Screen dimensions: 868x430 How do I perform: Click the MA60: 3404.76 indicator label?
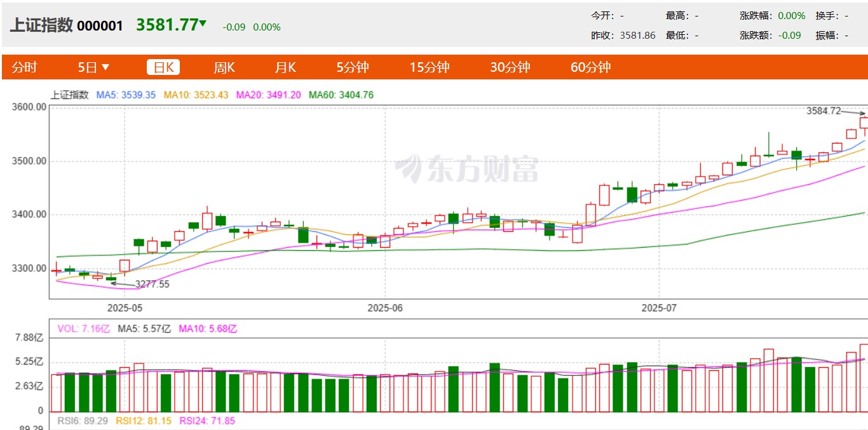point(341,95)
